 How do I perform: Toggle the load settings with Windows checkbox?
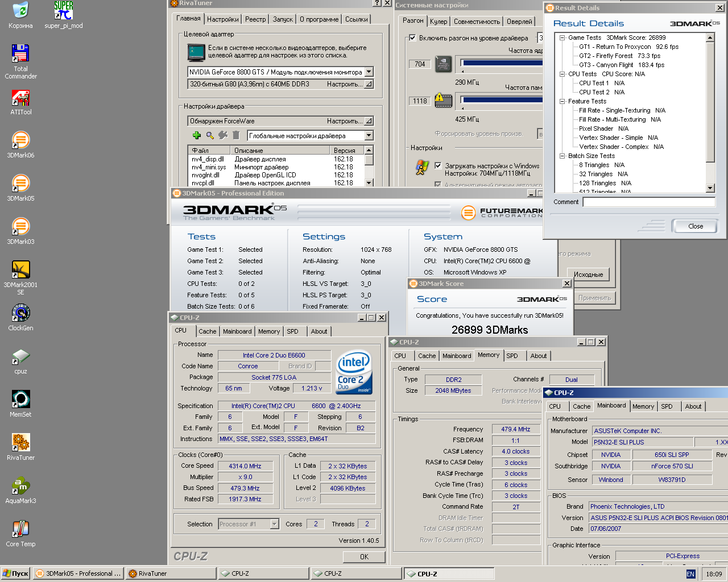(x=438, y=166)
